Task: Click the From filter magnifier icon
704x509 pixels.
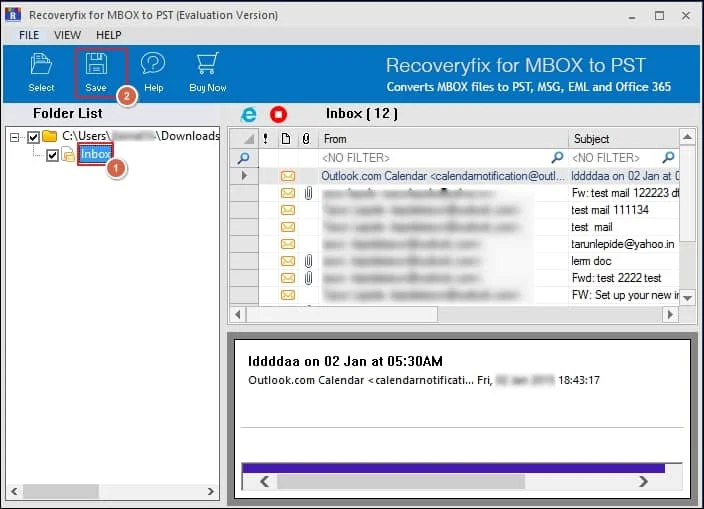Action: 557,157
